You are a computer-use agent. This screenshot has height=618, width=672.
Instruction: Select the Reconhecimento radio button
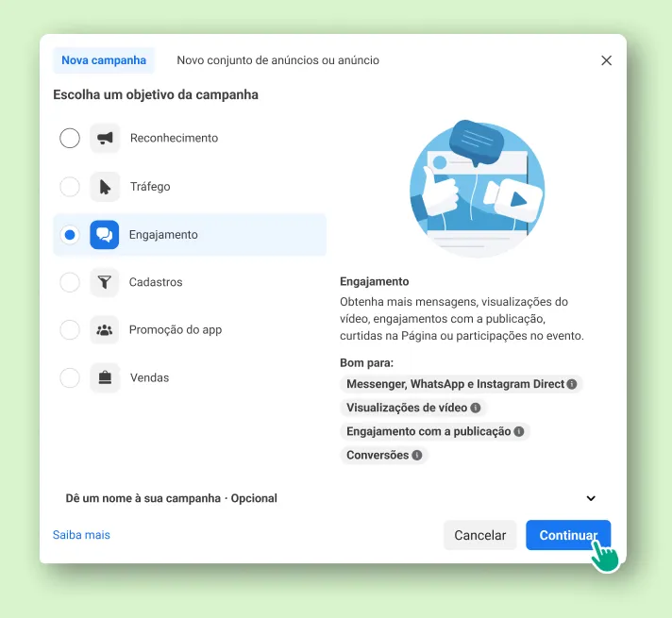click(x=70, y=138)
